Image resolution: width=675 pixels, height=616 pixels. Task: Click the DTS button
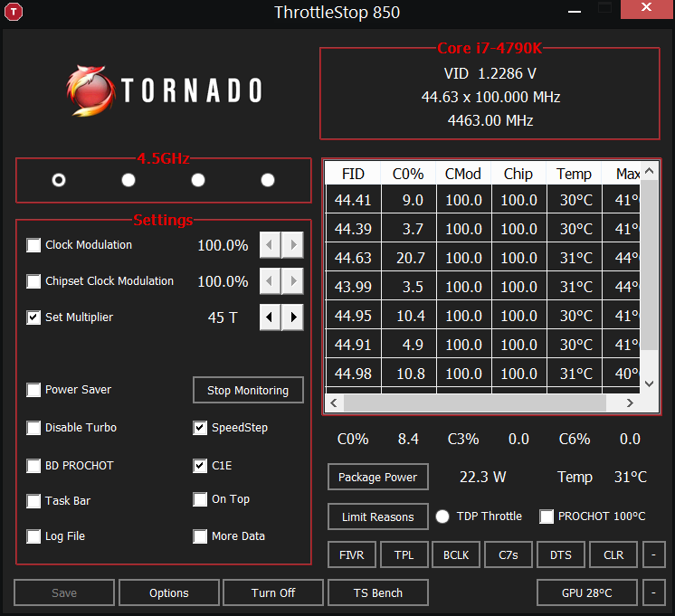[561, 554]
